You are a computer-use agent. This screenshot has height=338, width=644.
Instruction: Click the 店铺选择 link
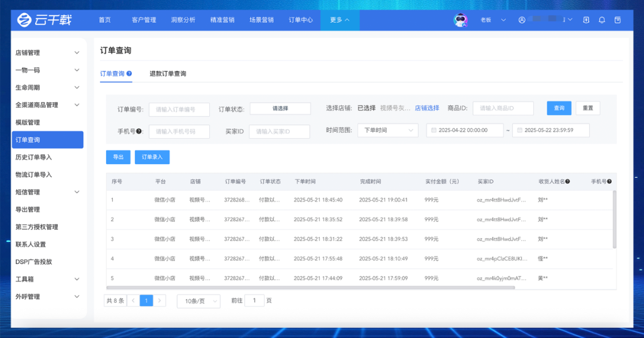[x=427, y=108]
